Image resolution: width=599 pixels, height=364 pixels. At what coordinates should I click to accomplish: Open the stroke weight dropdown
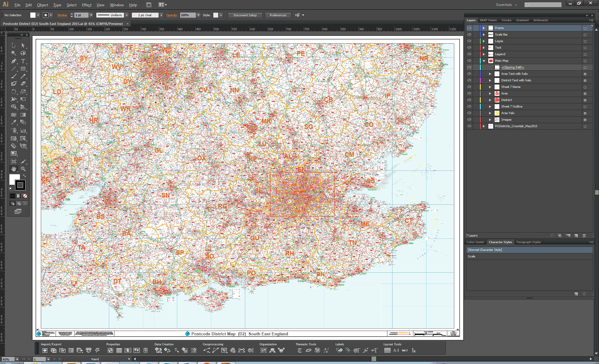pos(91,15)
